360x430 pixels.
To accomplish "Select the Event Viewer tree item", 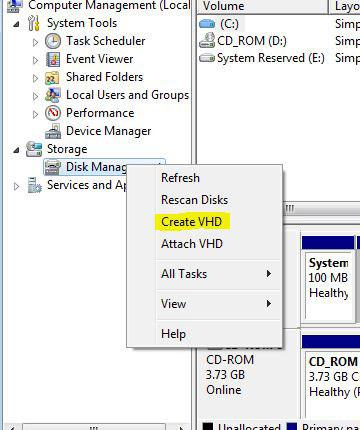I will click(100, 59).
